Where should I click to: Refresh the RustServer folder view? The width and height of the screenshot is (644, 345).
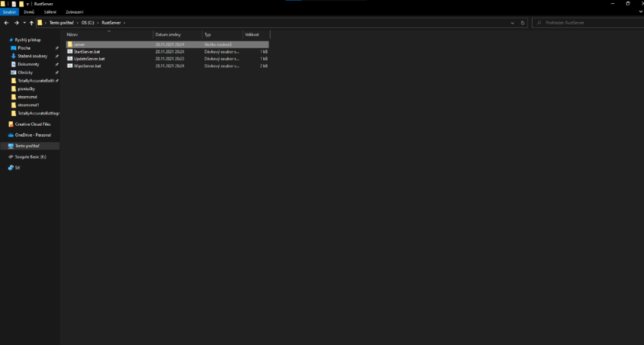(x=522, y=23)
